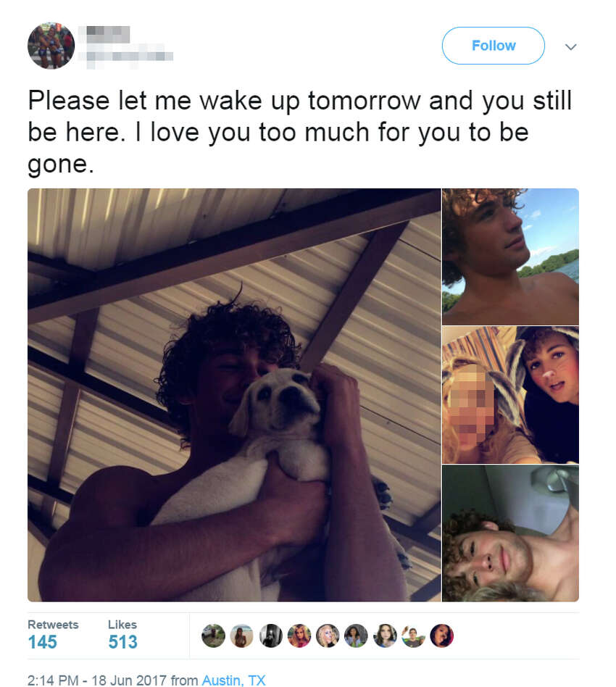Click the third black-and-white liker avatar
616x687 pixels.
271,636
